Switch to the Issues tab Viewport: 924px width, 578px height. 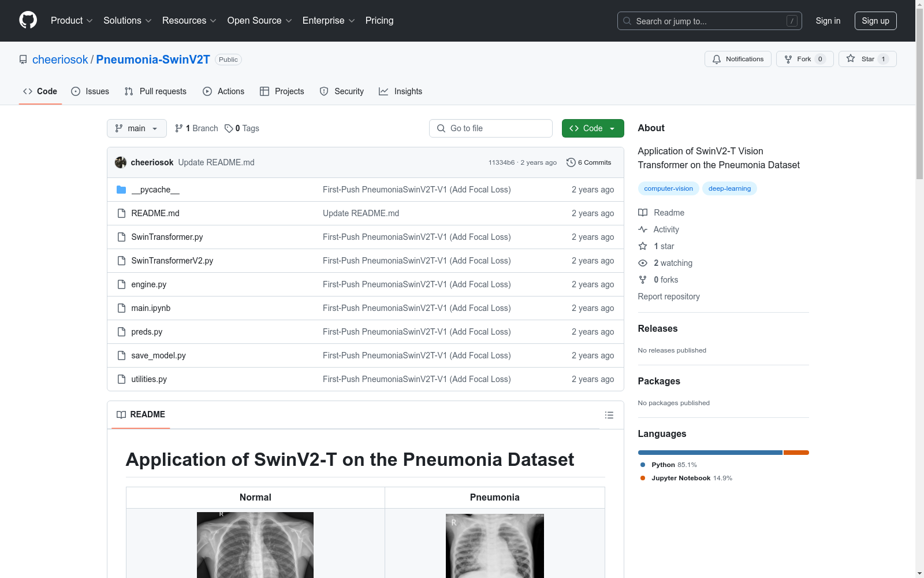(x=90, y=91)
